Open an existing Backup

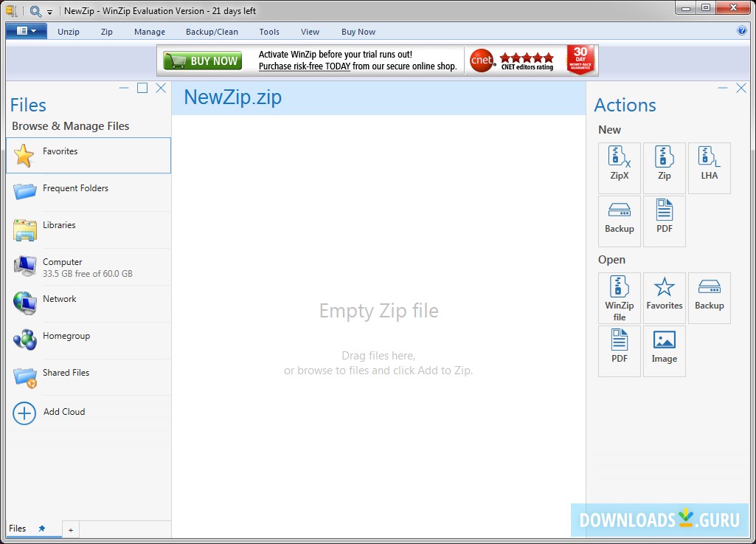pyautogui.click(x=709, y=297)
